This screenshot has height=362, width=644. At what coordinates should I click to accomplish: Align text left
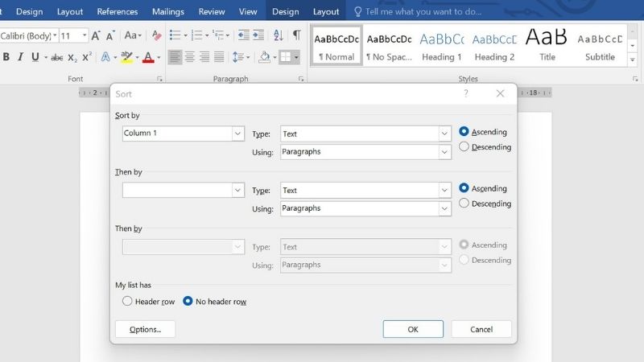point(175,57)
